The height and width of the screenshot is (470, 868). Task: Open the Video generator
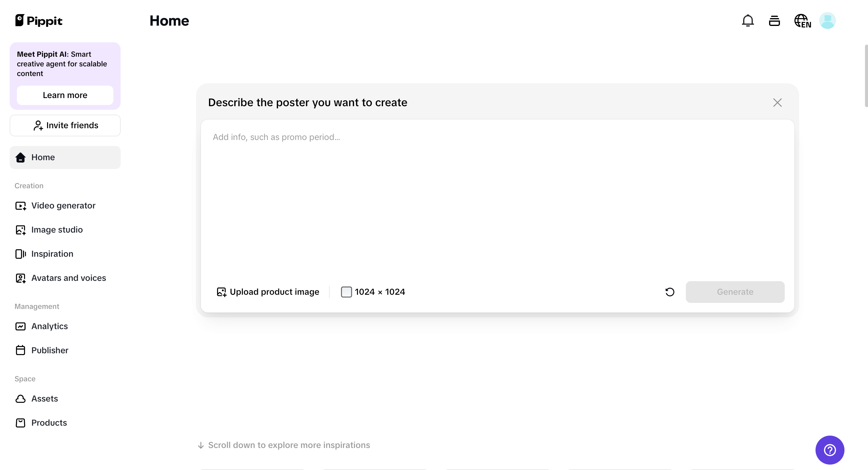pyautogui.click(x=63, y=205)
